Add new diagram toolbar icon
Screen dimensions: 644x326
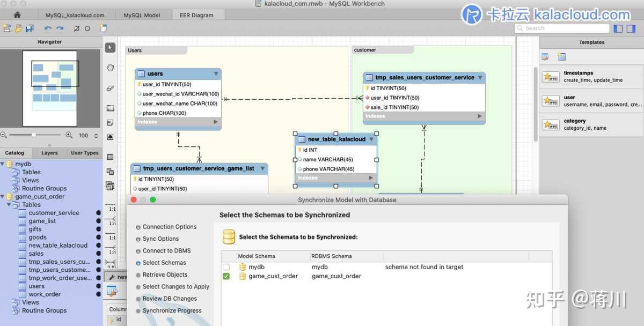(x=103, y=28)
